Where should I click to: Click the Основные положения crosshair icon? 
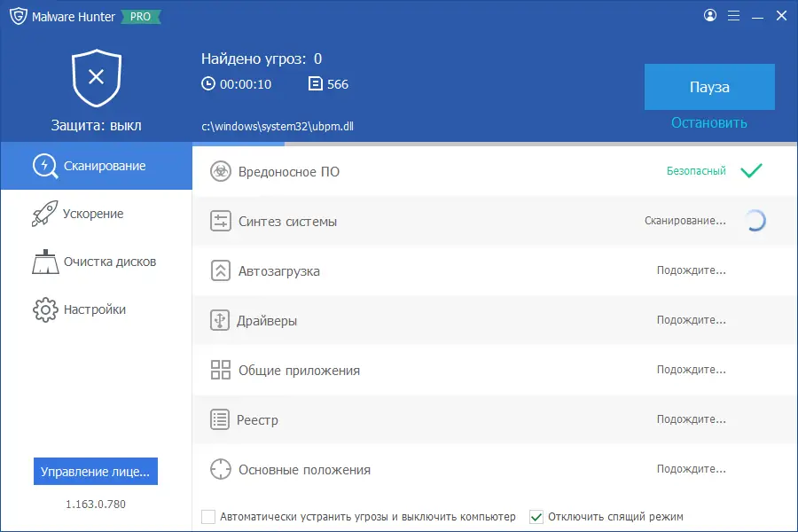click(x=221, y=470)
